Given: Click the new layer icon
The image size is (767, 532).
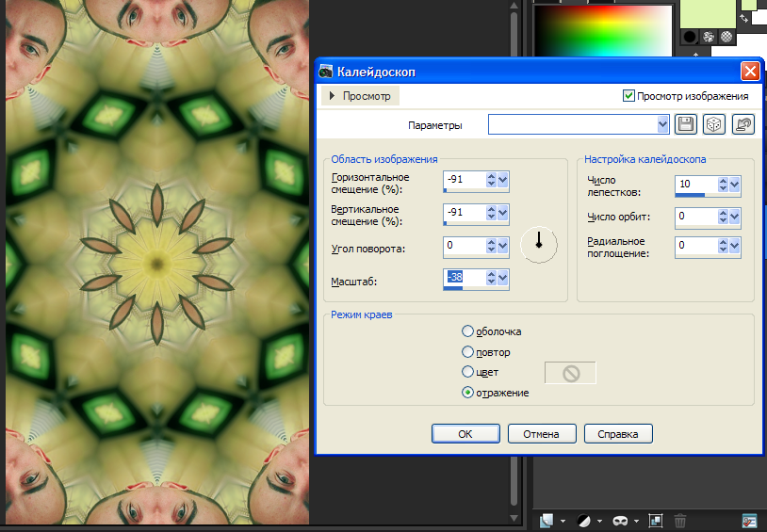Looking at the screenshot, I should click(547, 521).
